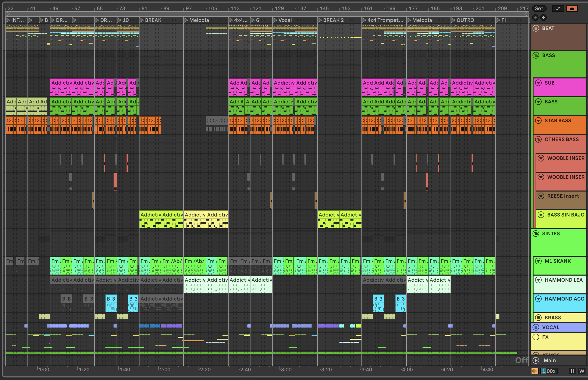
Task: Click Set locator button
Action: coord(539,8)
